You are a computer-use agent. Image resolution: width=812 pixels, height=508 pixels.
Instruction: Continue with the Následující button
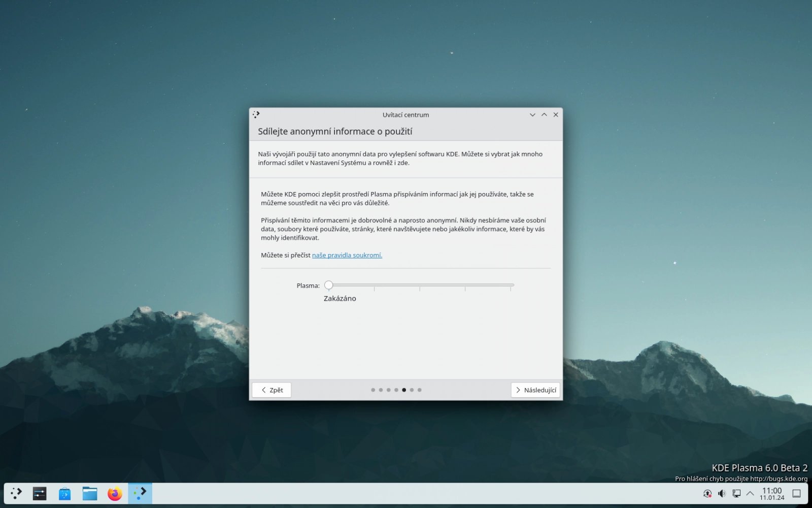point(535,390)
